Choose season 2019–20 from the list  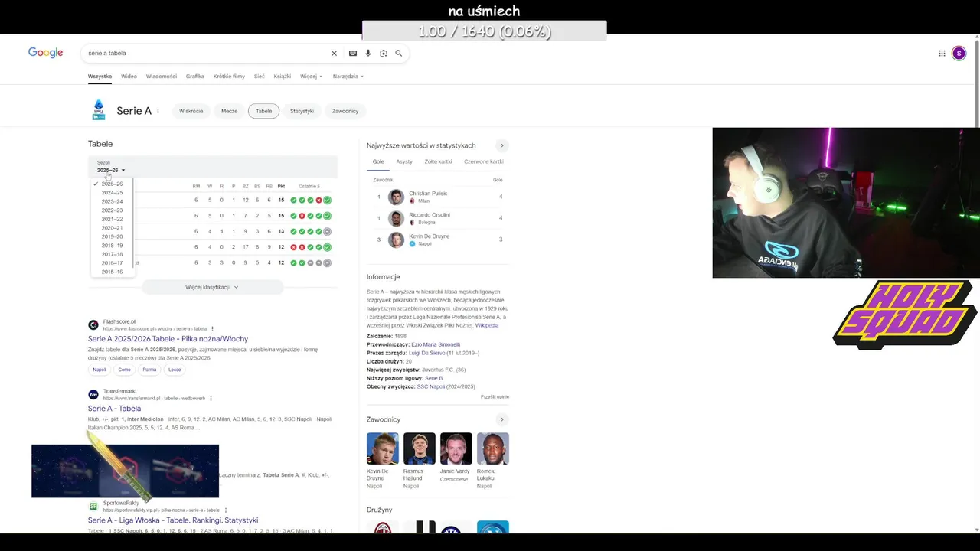[x=112, y=236]
